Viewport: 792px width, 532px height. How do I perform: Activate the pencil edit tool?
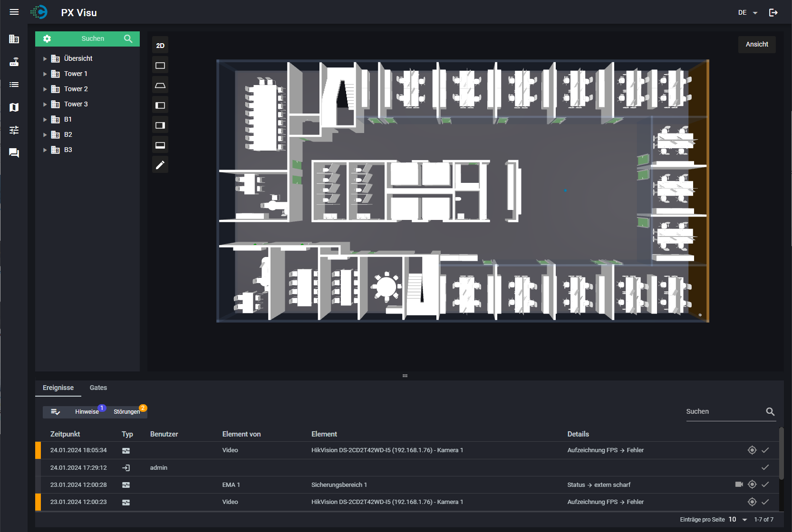160,165
